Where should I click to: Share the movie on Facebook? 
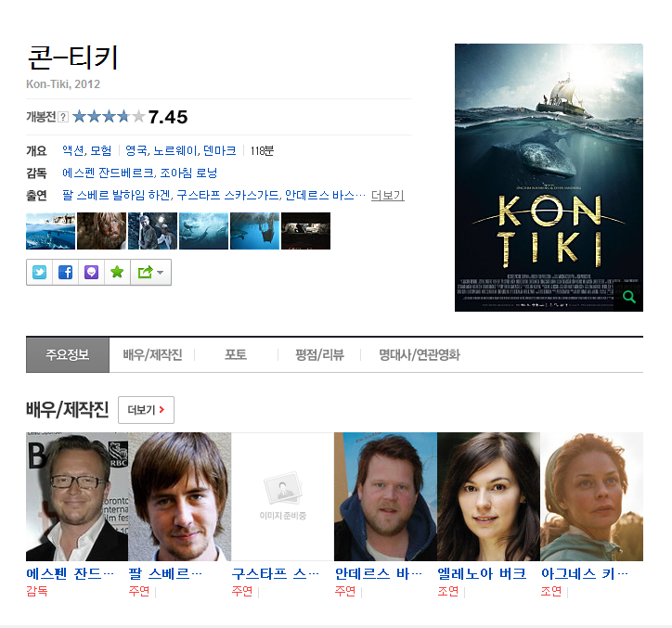point(66,272)
